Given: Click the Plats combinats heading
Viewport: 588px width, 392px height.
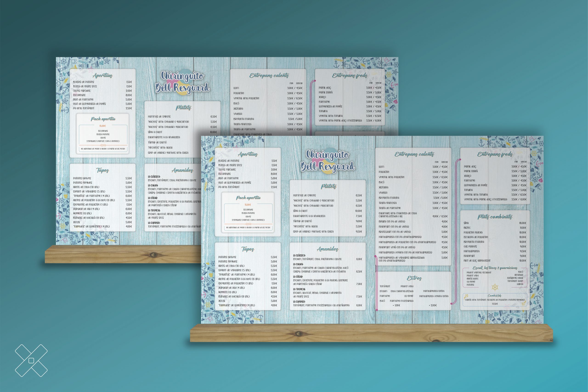Looking at the screenshot, I should click(x=495, y=217).
